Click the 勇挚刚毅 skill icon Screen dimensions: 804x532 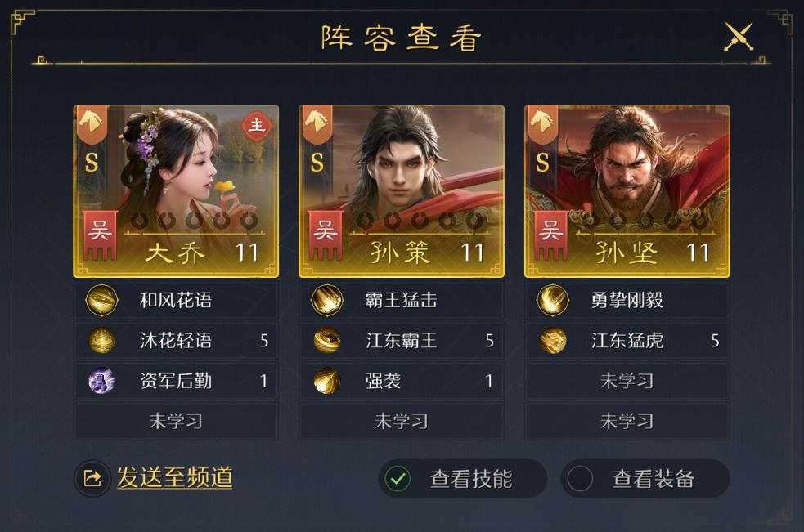tap(553, 300)
